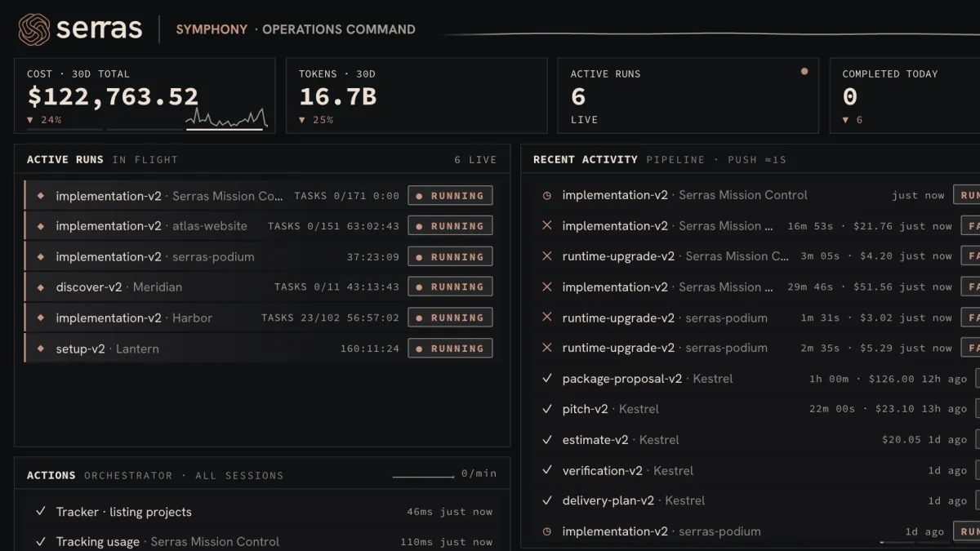
Task: Click the RUNNING badge for Harbor run
Action: pos(450,318)
